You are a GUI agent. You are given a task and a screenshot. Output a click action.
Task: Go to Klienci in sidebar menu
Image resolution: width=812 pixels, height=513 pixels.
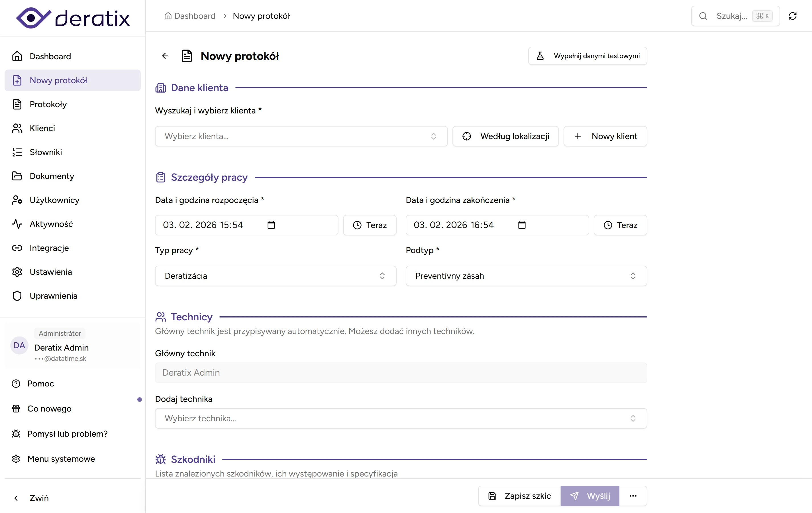tap(42, 128)
